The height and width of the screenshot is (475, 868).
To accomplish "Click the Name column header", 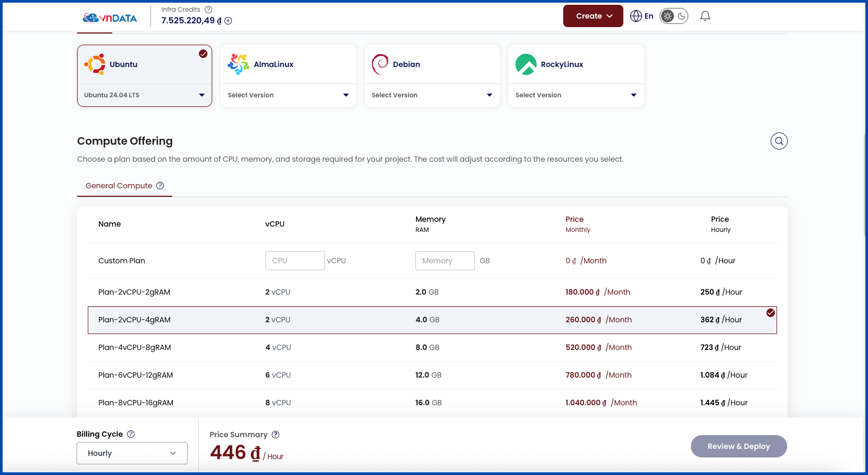I will (x=110, y=224).
